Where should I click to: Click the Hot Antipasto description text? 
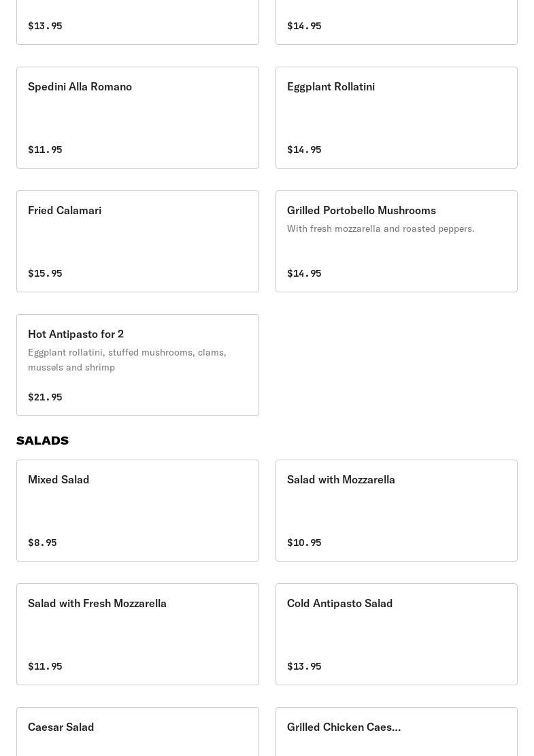[x=127, y=360]
